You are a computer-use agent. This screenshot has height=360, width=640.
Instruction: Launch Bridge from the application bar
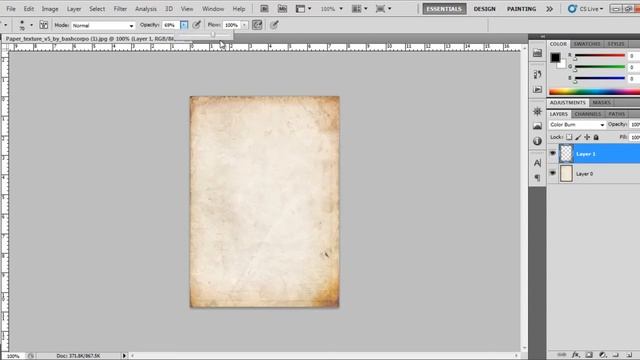pos(264,9)
